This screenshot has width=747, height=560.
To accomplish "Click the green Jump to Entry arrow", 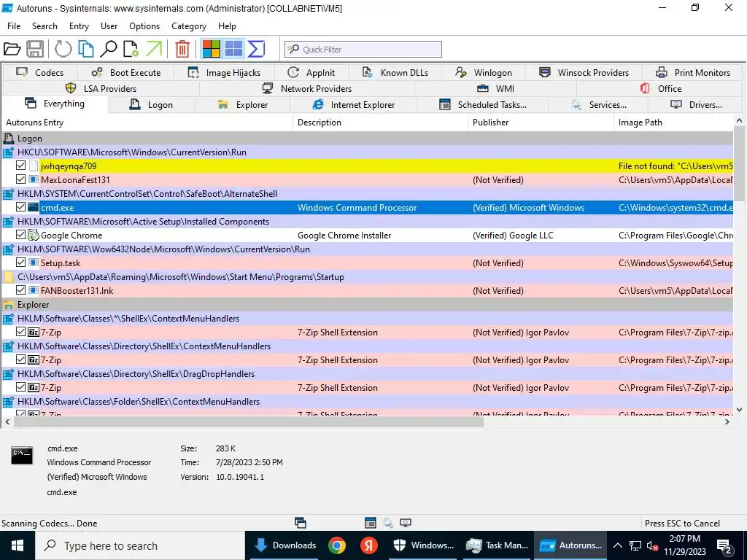I will (154, 49).
